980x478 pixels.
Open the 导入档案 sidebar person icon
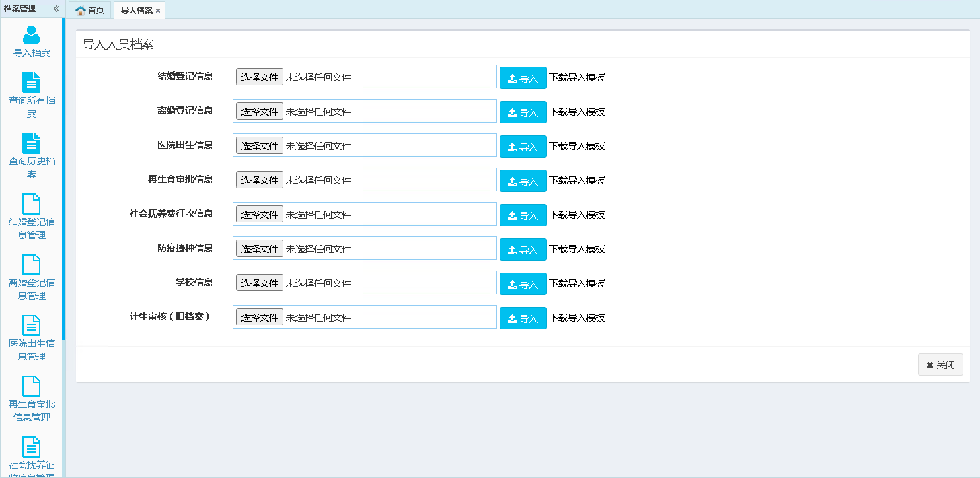pyautogui.click(x=31, y=34)
